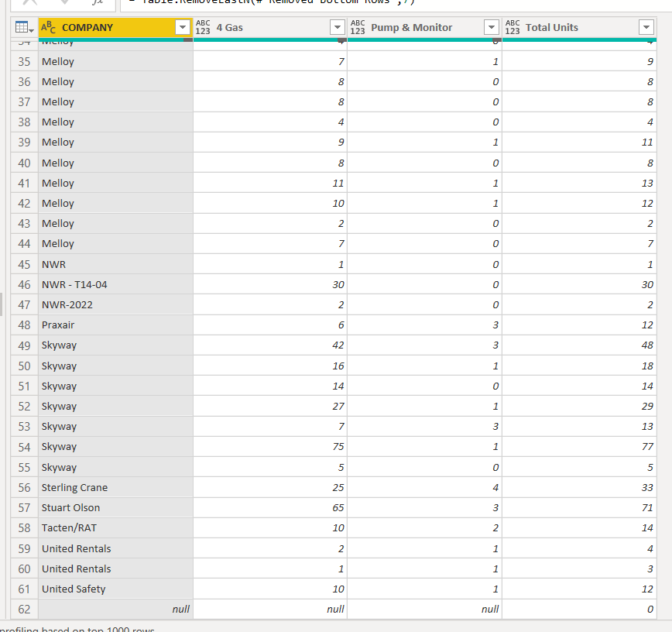Viewport: 672px width, 632px height.
Task: Click the Pump & Monitor data type icon
Action: tap(358, 27)
